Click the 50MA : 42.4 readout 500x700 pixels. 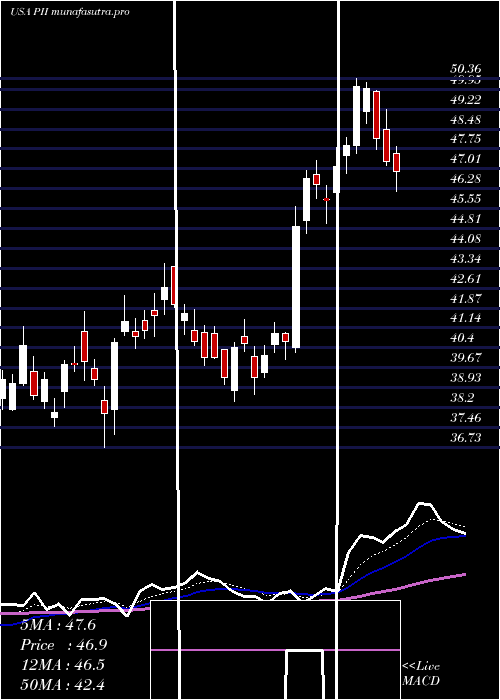(63, 684)
